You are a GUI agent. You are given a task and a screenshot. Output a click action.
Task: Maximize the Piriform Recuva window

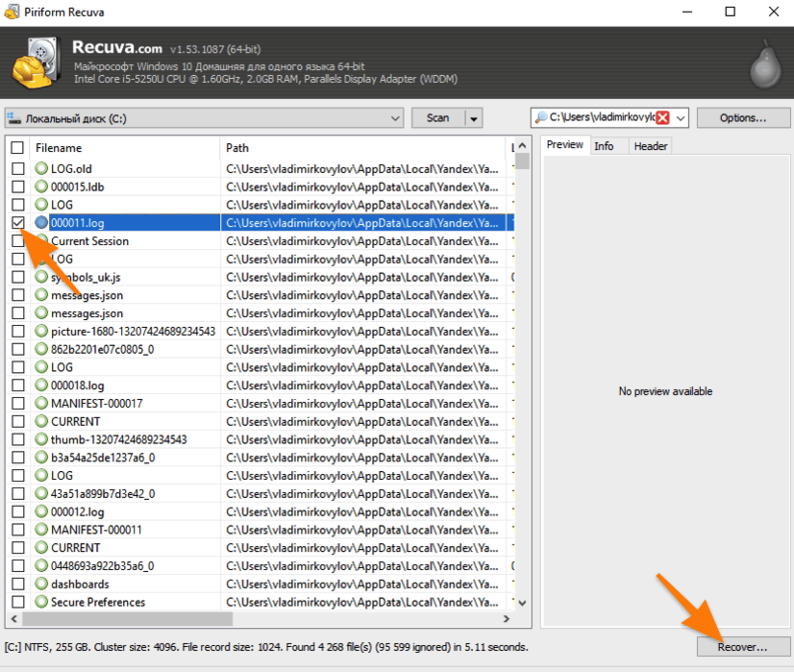730,12
